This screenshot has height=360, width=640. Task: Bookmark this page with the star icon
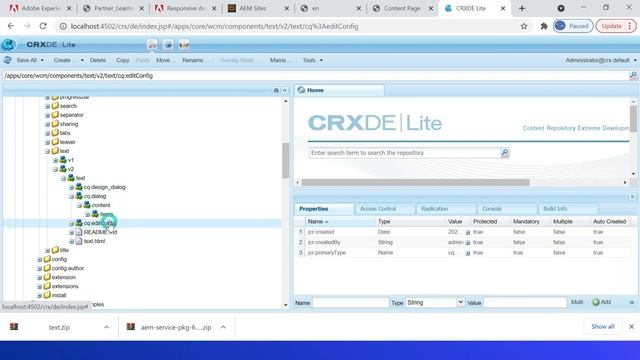[524, 26]
